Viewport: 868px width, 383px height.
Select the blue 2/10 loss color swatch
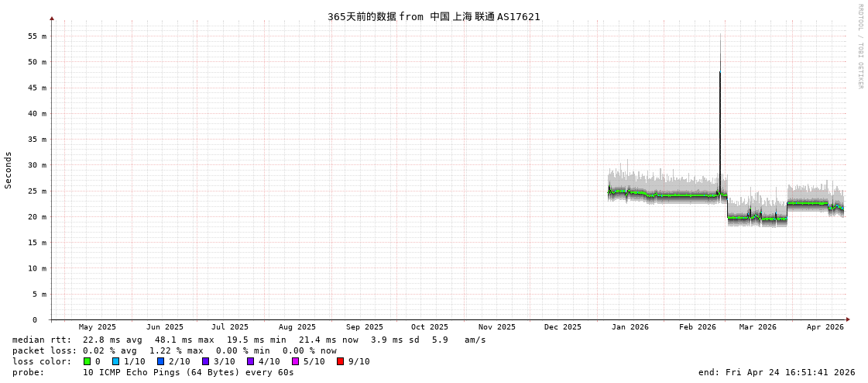coord(160,361)
